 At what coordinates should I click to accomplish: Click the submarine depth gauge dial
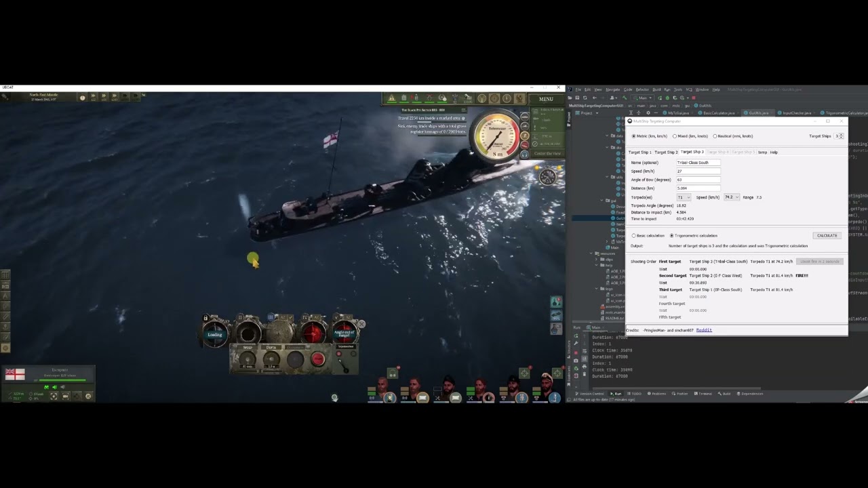coord(497,136)
